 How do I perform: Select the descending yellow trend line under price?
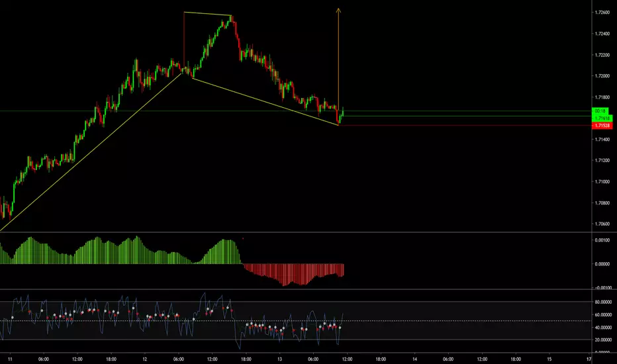pos(265,102)
